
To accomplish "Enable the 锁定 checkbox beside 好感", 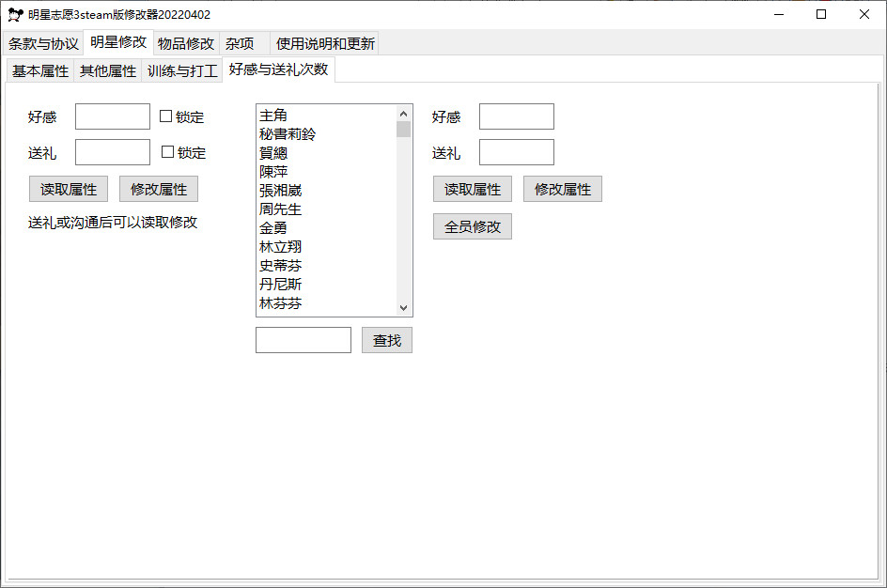I will [166, 116].
